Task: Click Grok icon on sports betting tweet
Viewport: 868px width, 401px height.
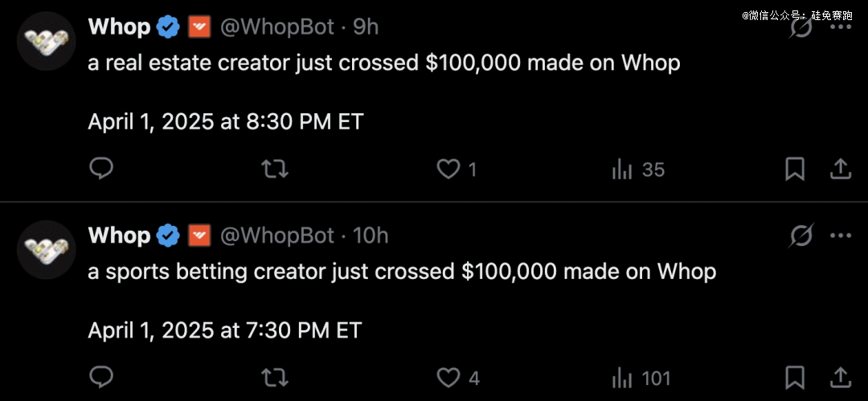Action: (801, 236)
